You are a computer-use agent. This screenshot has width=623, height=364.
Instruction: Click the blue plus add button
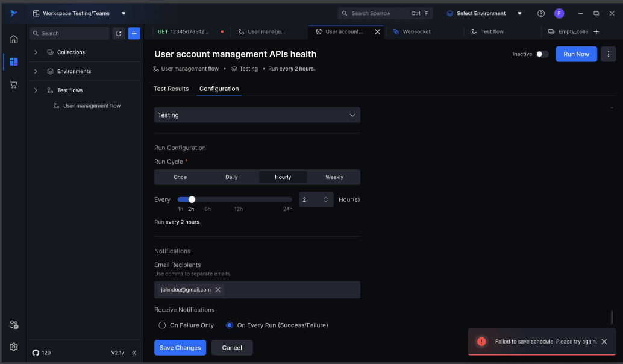point(134,33)
